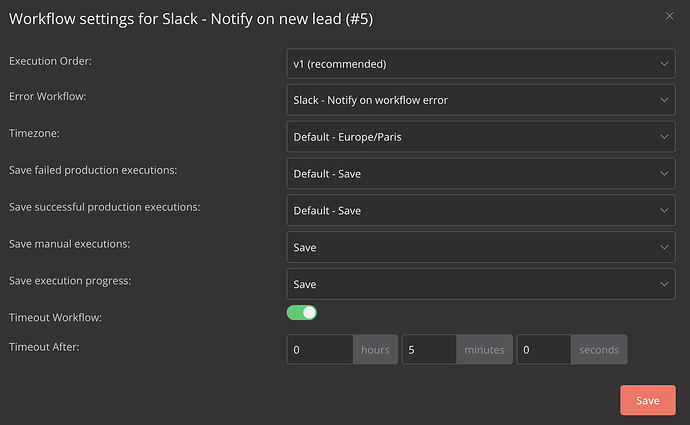Click the Timeout After label
The width and height of the screenshot is (690, 425).
click(44, 347)
